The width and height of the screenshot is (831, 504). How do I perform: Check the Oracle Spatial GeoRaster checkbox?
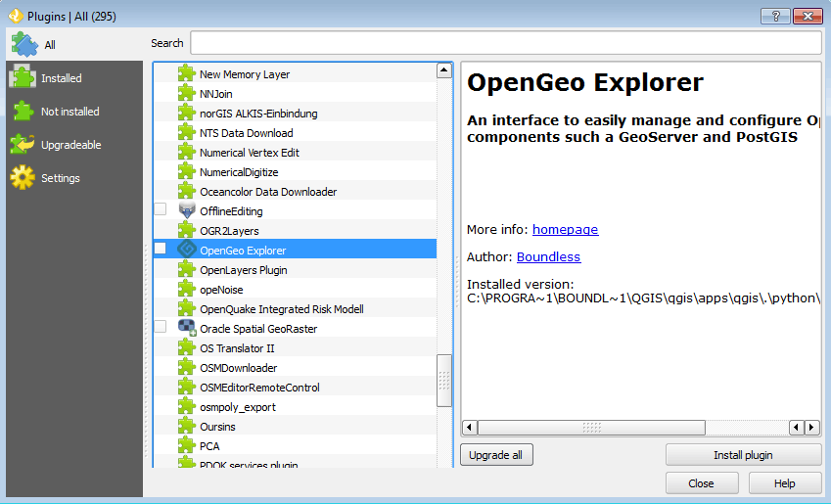[x=161, y=327]
